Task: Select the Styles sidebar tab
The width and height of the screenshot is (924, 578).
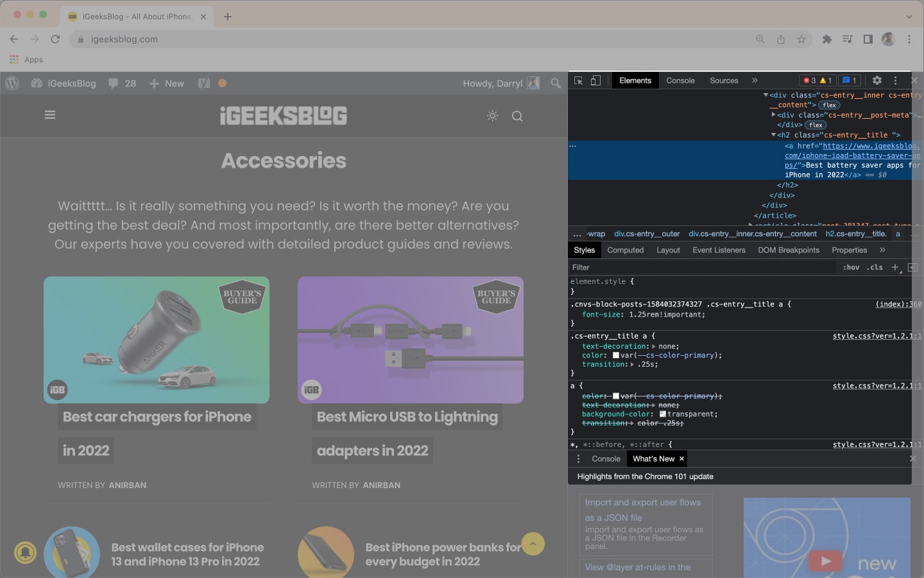Action: [584, 250]
